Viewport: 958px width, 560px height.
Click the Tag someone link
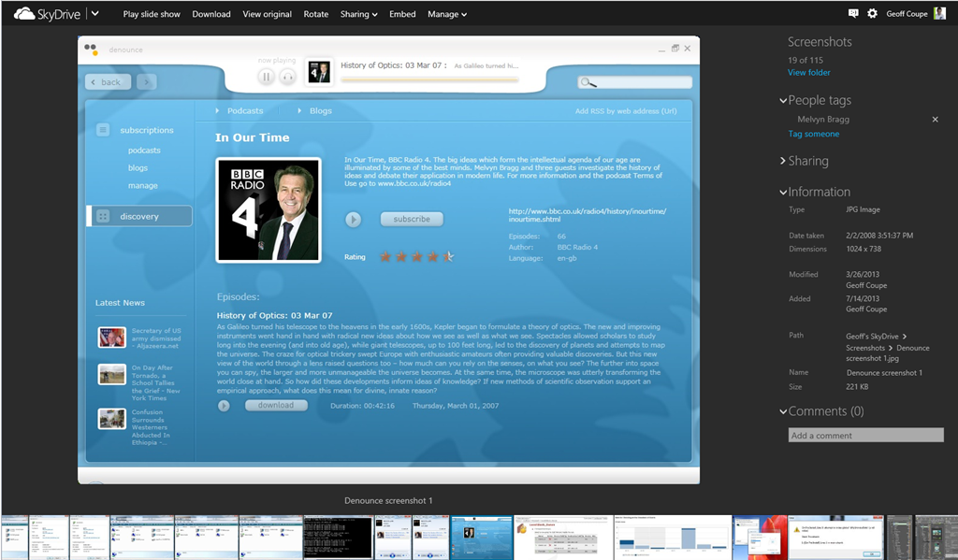tap(813, 134)
